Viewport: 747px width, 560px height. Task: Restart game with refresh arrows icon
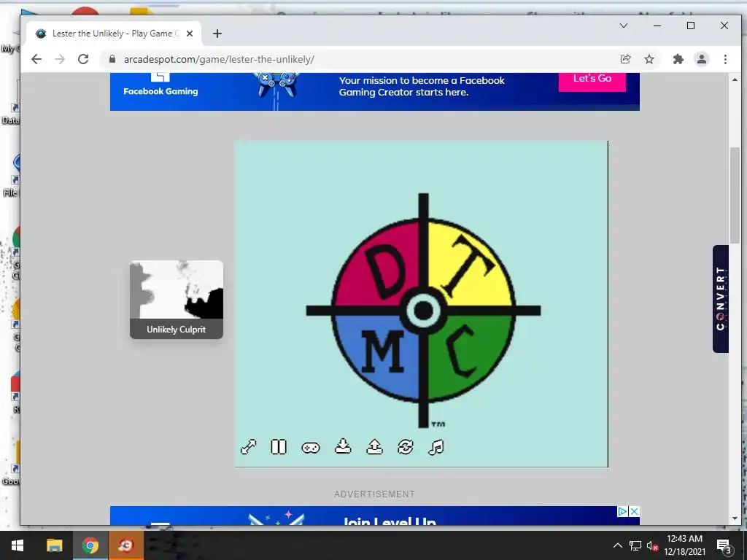pos(406,447)
